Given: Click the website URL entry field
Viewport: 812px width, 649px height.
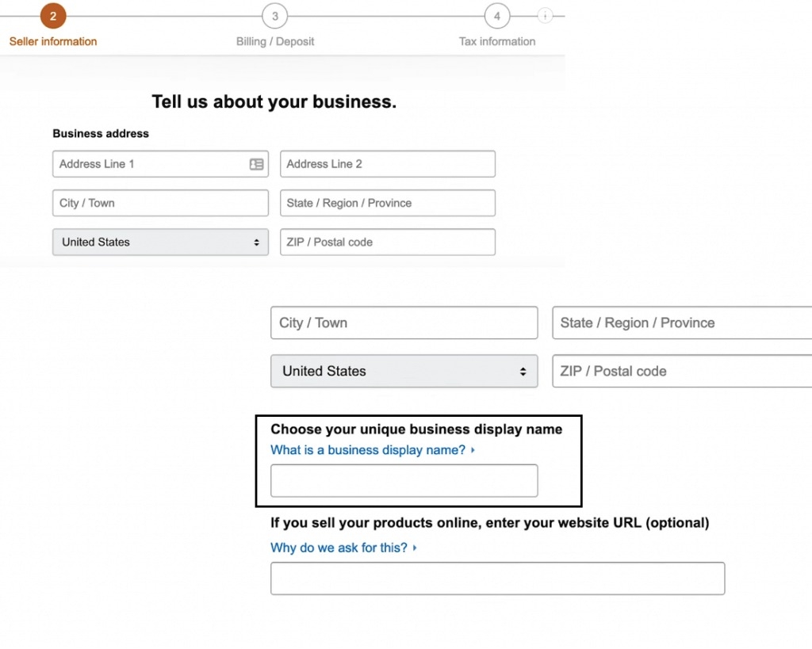Looking at the screenshot, I should (x=497, y=578).
